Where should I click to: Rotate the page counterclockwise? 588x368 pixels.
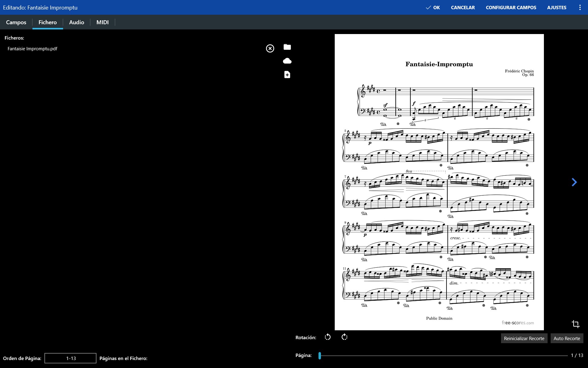(328, 337)
